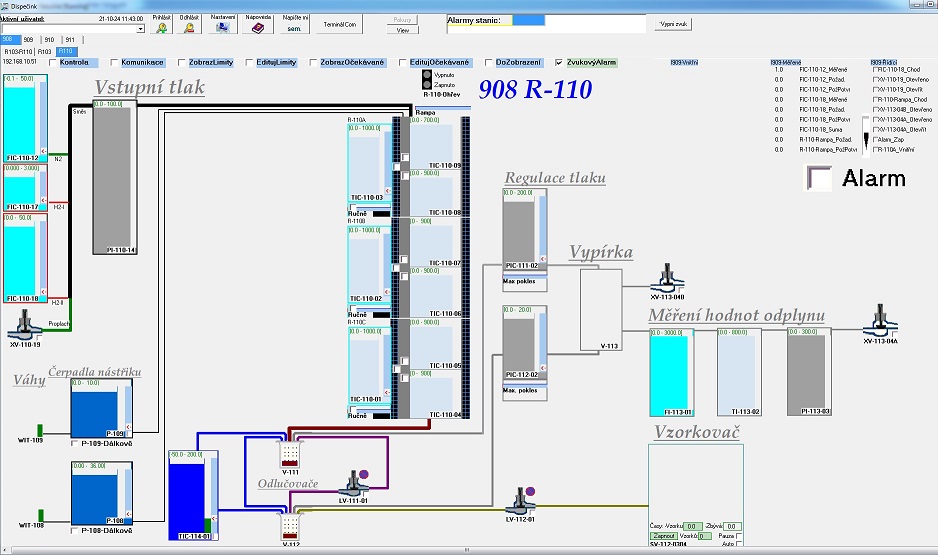Image resolution: width=938 pixels, height=555 pixels.
Task: Select the LV-112-01 valve icon
Action: coord(519,500)
